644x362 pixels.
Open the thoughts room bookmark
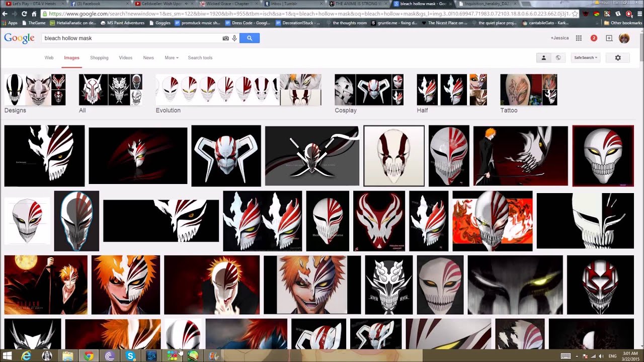pos(346,23)
